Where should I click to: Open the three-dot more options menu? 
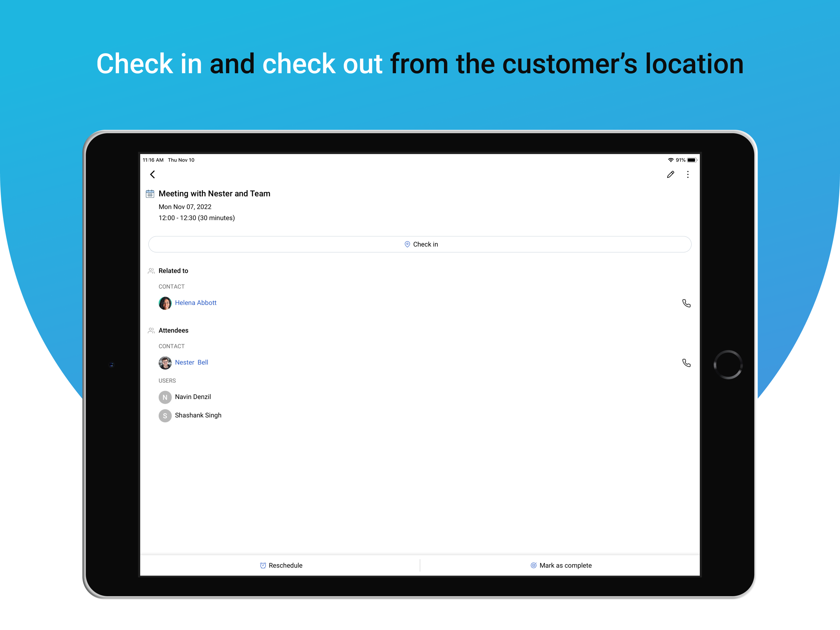click(688, 174)
